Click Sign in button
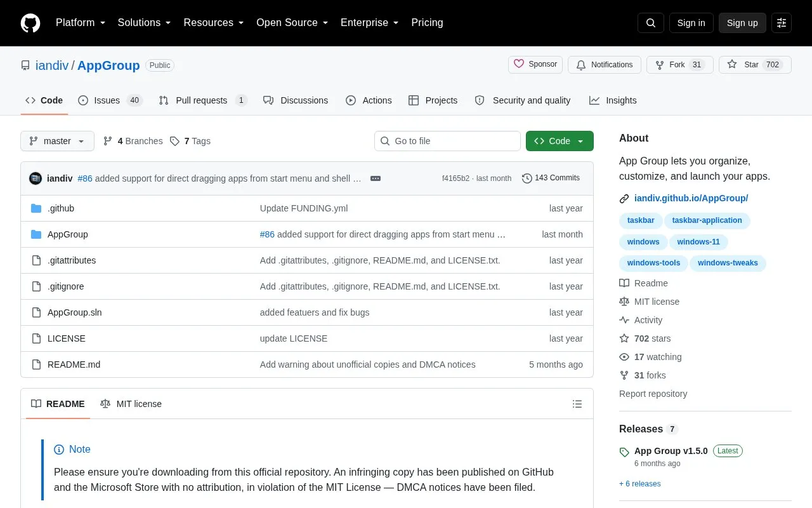 tap(691, 23)
